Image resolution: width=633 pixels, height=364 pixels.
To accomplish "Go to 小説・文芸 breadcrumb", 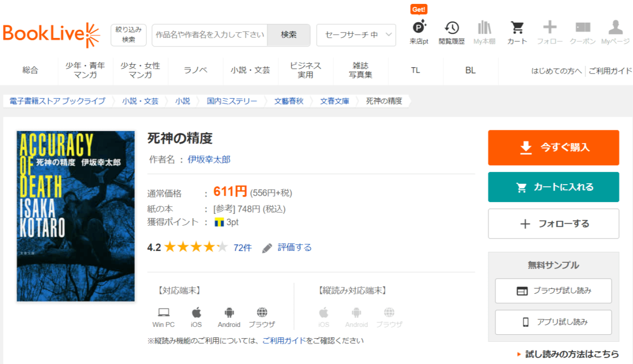I will [140, 101].
